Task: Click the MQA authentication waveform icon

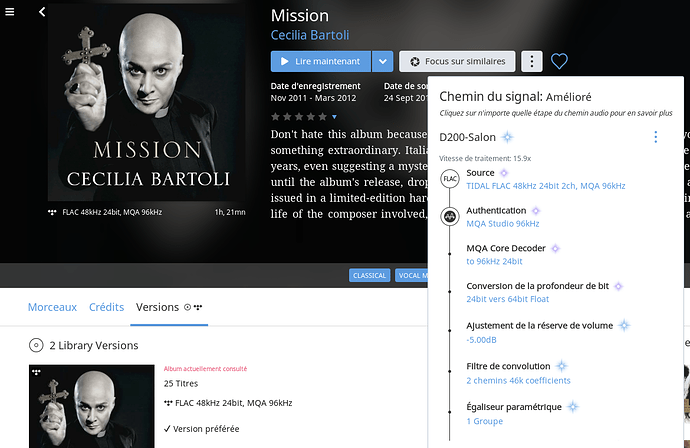Action: 450,217
